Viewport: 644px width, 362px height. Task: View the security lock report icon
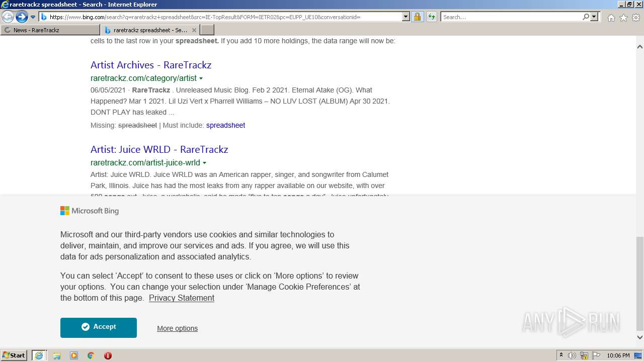pos(417,17)
